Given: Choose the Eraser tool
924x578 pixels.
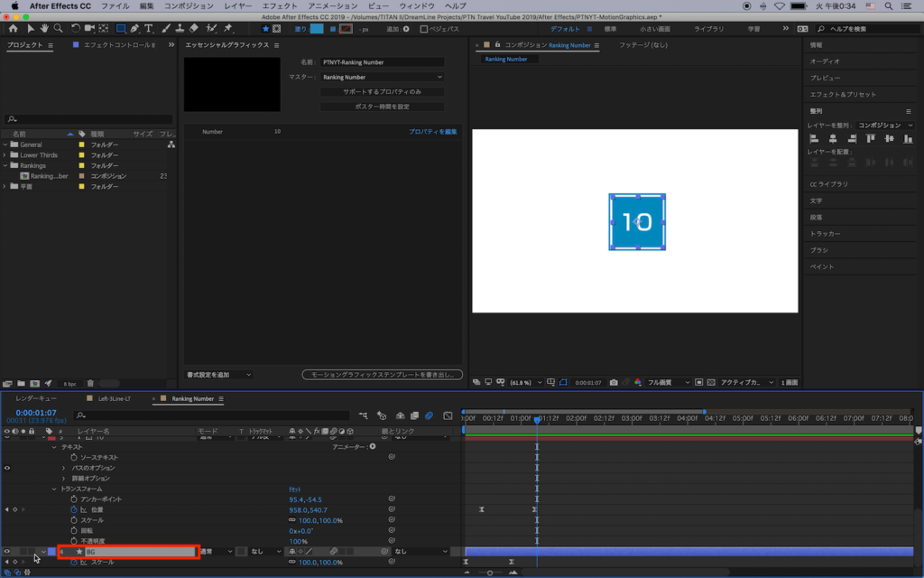Looking at the screenshot, I should point(194,29).
